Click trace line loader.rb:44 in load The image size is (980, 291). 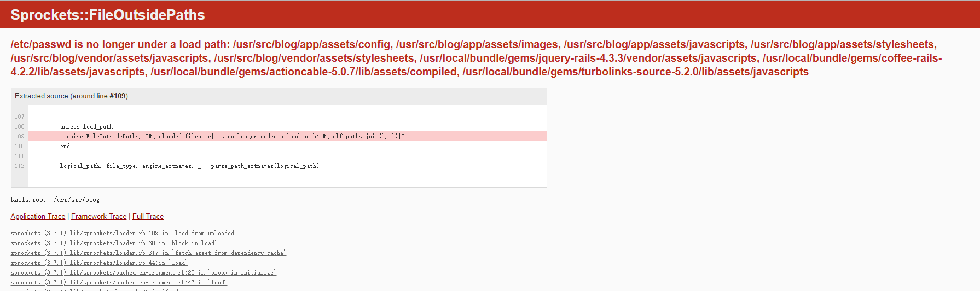(x=99, y=263)
